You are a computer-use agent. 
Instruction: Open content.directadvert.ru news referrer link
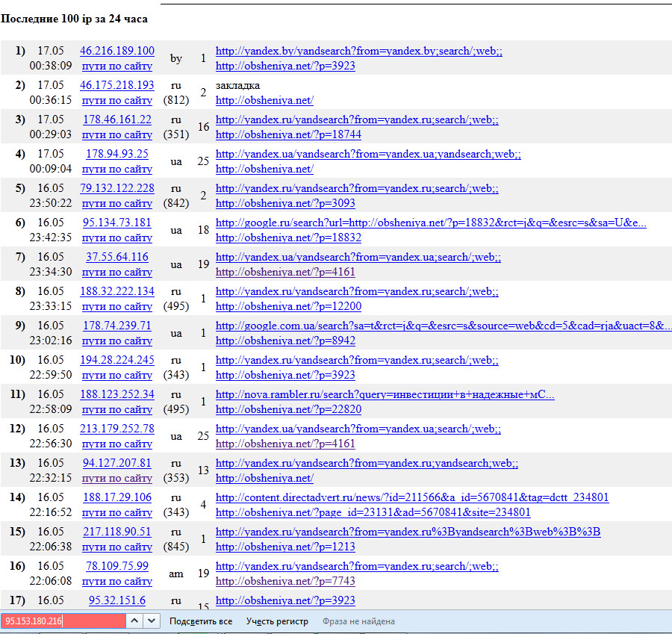(x=412, y=497)
